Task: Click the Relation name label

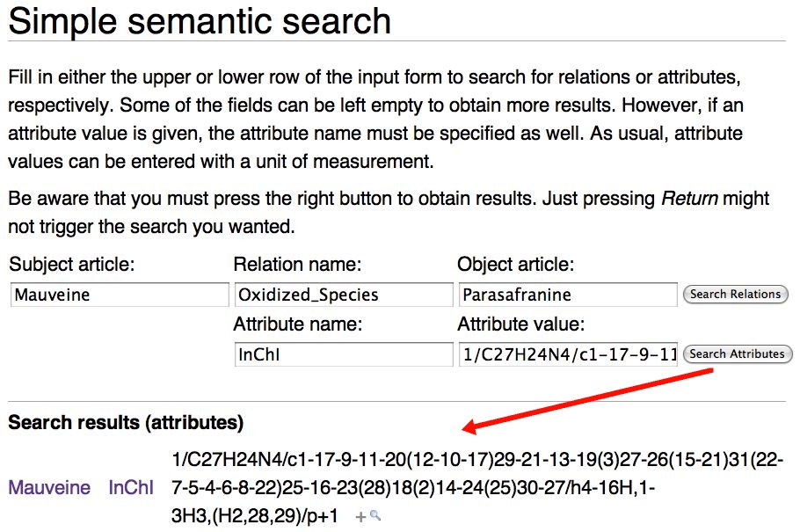Action: coord(297,265)
